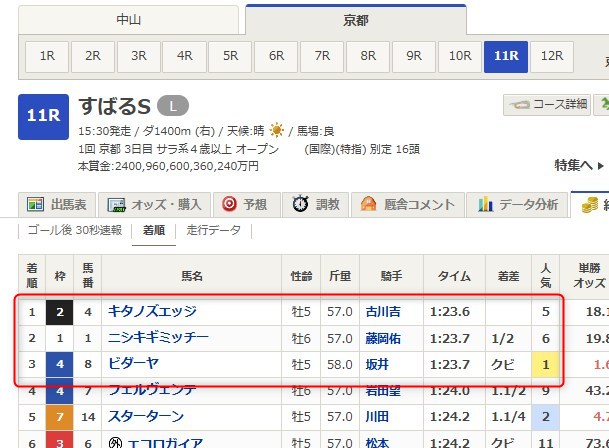Screen dimensions: 609x448
Task: Click the bar chart icon on データ分析 tab
Action: [x=485, y=204]
